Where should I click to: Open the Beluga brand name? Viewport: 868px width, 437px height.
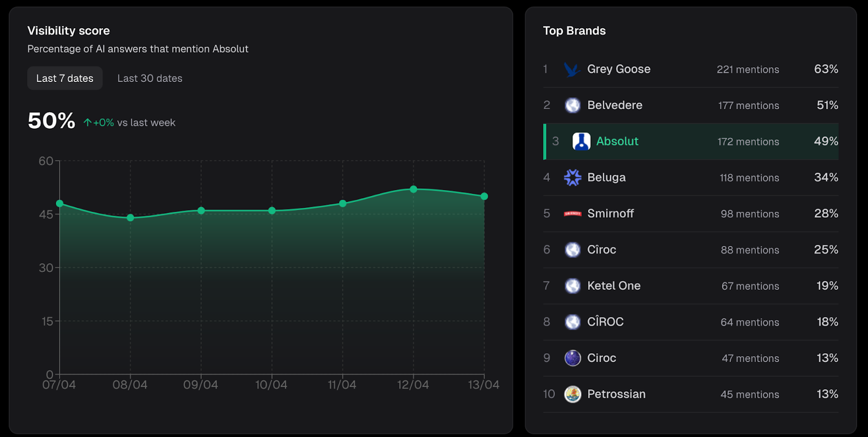[607, 178]
